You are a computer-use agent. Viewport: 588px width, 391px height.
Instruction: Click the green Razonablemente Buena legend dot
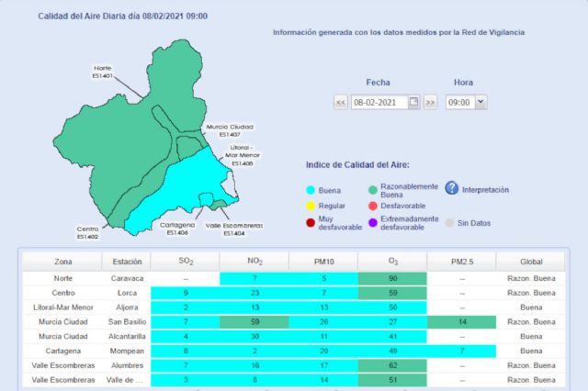(x=372, y=190)
